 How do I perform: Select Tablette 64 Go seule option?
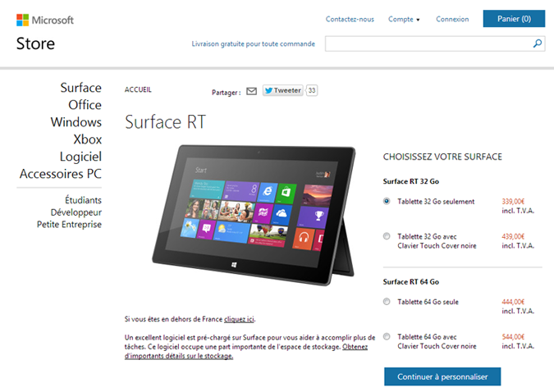tap(387, 301)
